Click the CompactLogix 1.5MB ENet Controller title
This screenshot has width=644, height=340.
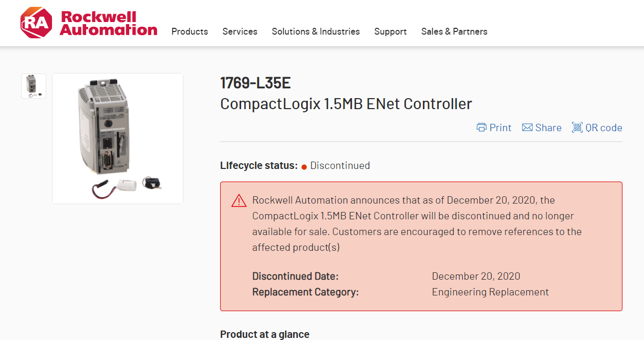point(346,104)
